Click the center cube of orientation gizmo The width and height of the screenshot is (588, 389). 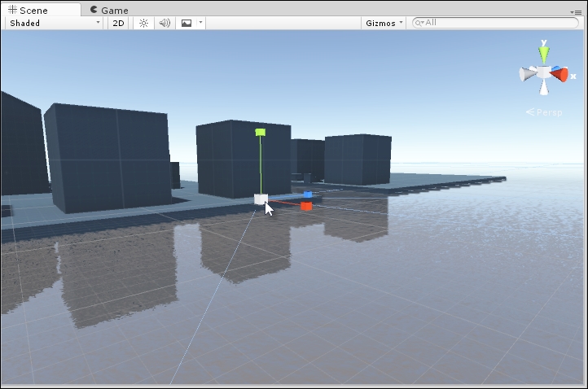pos(543,73)
